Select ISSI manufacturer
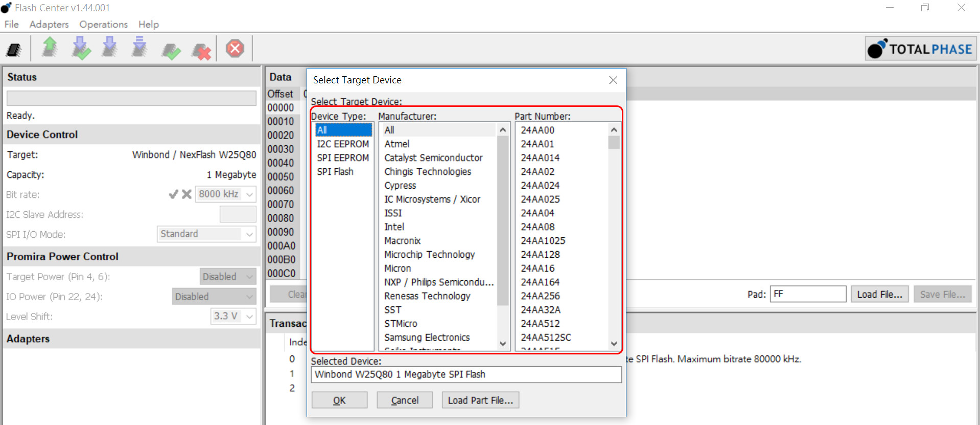This screenshot has width=980, height=425. point(393,213)
